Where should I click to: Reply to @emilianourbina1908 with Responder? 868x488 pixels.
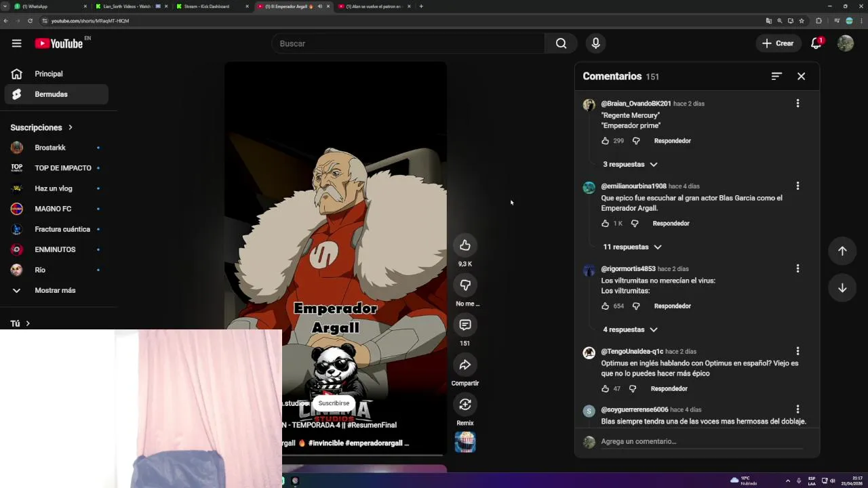671,224
